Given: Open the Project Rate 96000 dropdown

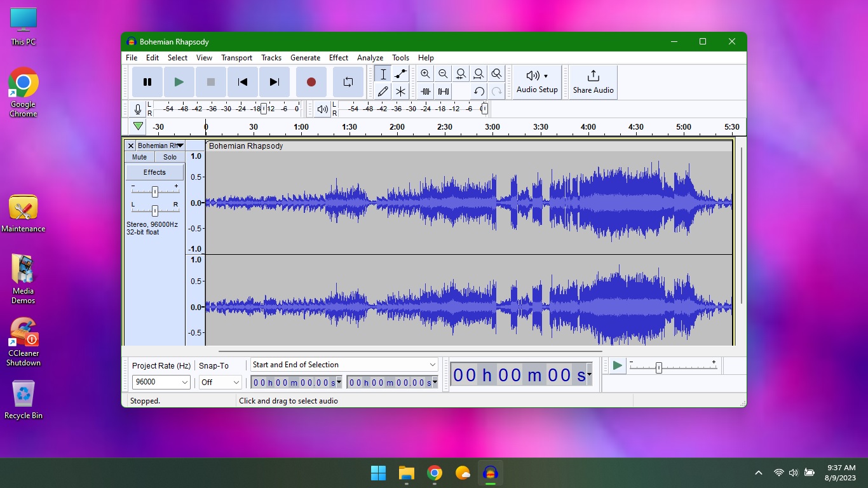Looking at the screenshot, I should tap(161, 382).
